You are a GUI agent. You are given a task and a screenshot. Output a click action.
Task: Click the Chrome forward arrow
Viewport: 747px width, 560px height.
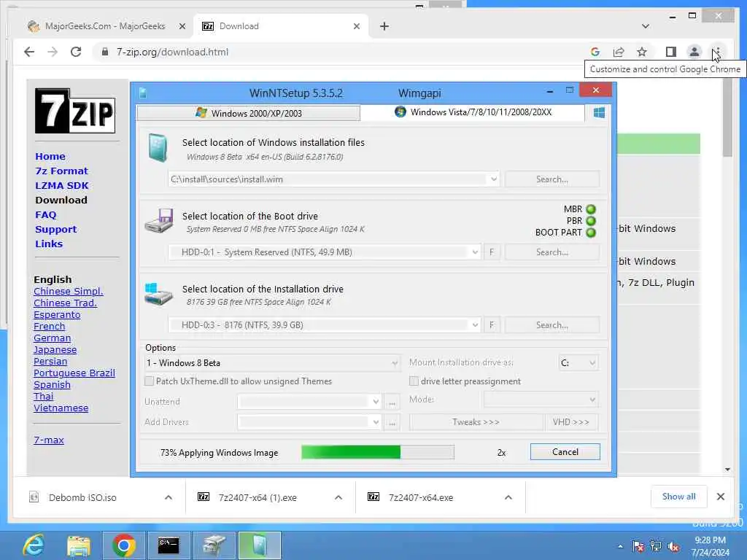tap(53, 52)
